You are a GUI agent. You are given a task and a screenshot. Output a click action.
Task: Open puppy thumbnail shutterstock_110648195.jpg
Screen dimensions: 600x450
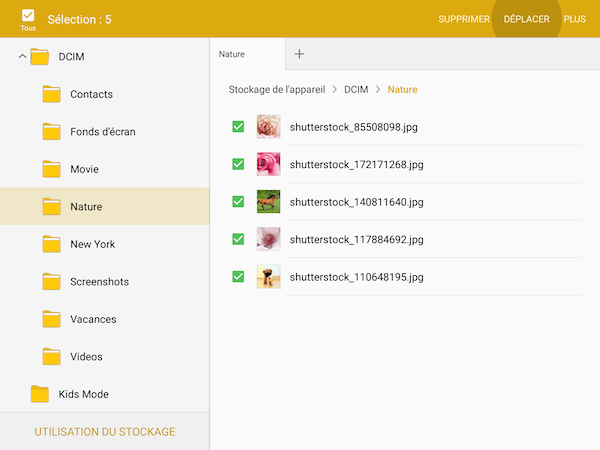tap(268, 276)
